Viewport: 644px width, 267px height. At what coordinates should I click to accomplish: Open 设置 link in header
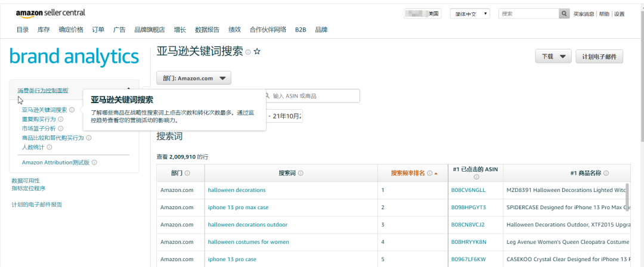coord(620,14)
